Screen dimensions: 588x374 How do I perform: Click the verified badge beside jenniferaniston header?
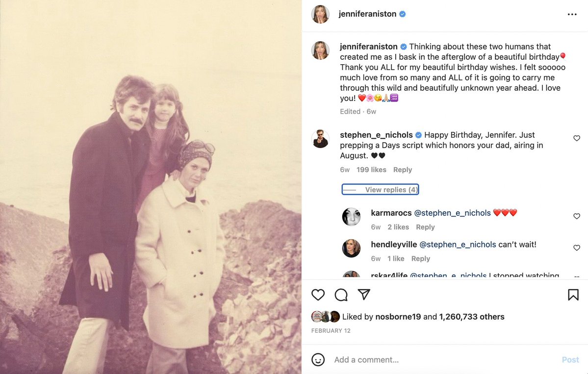(402, 14)
